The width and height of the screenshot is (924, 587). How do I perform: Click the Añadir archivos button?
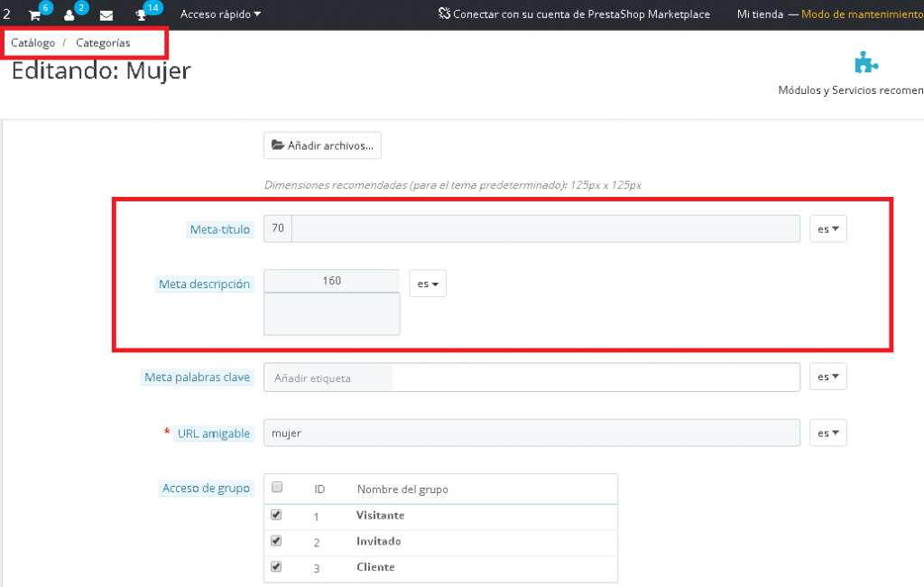(x=322, y=145)
